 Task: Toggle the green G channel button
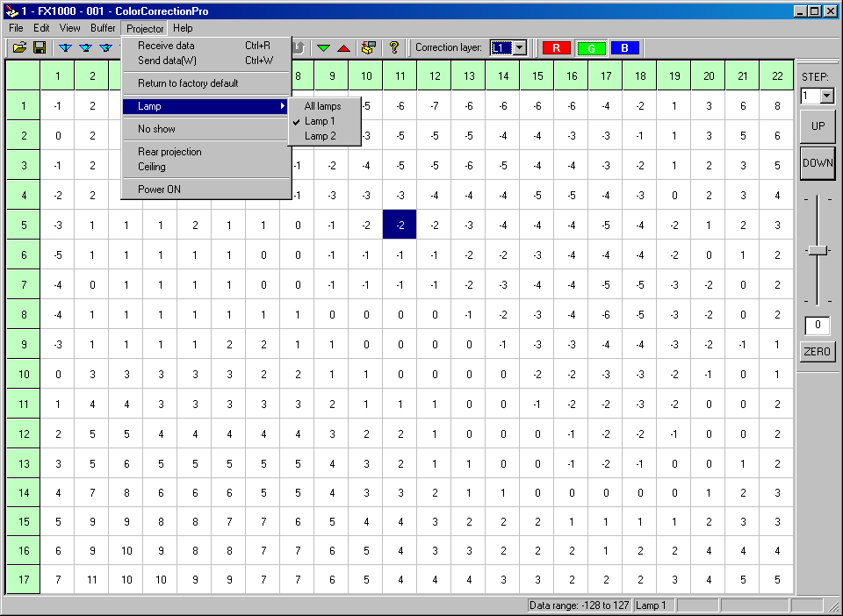[591, 48]
